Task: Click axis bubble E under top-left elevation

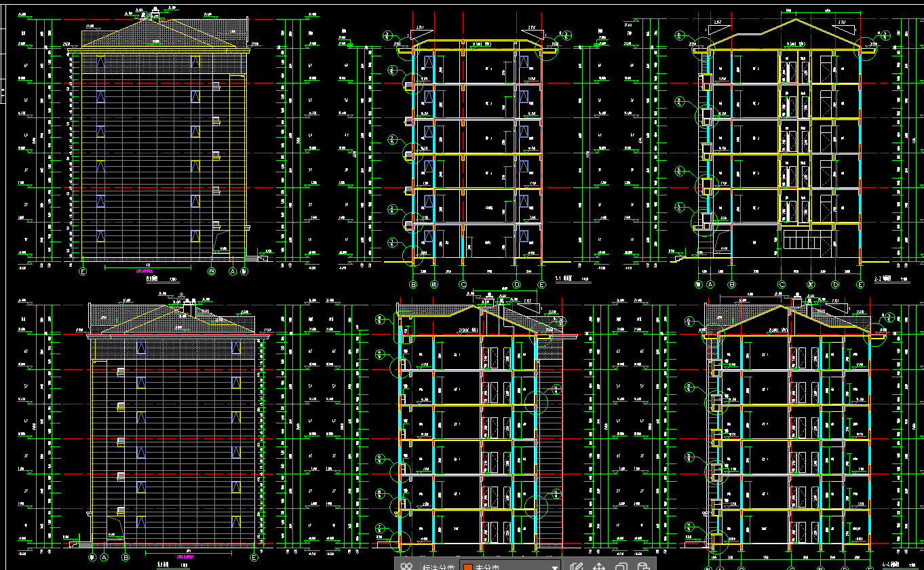Action: click(x=83, y=271)
